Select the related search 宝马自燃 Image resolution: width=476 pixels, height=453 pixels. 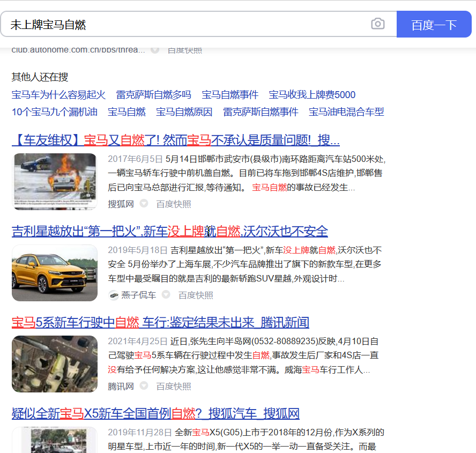[x=127, y=112]
